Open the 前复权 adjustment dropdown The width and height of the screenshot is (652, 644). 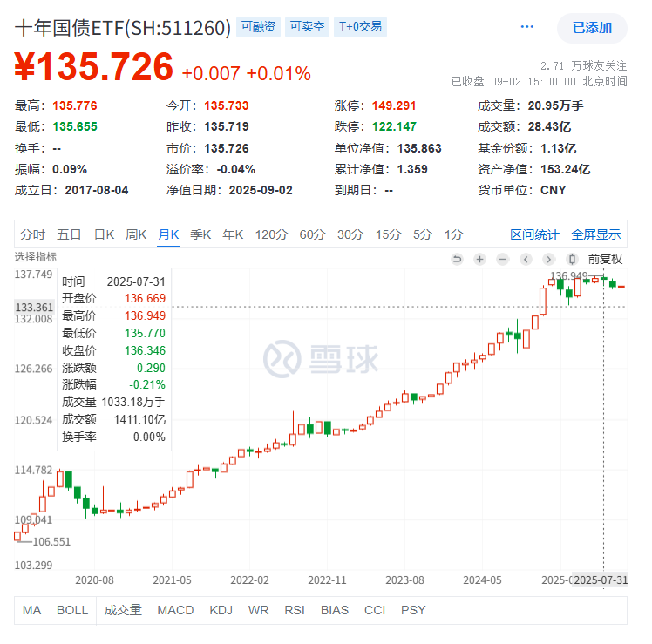point(605,259)
